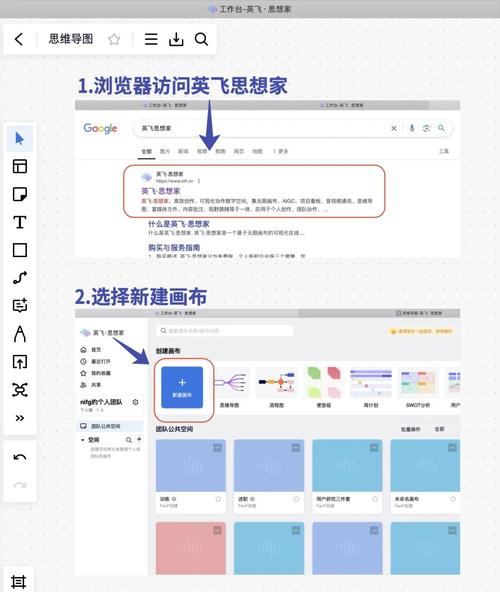
Task: Open the 什么是英飞·思想家 result link
Action: 179,224
